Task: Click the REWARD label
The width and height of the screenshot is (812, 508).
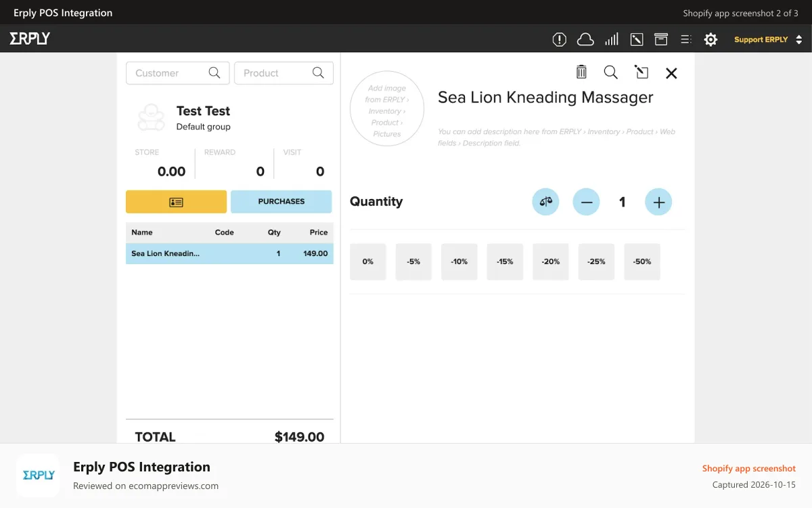Action: point(220,152)
